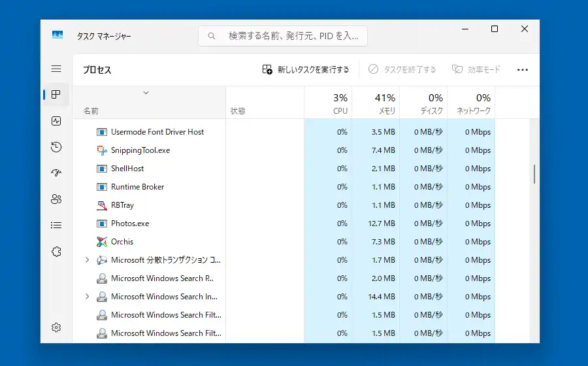Click the Usermode Font Driver Host icon

tap(102, 132)
